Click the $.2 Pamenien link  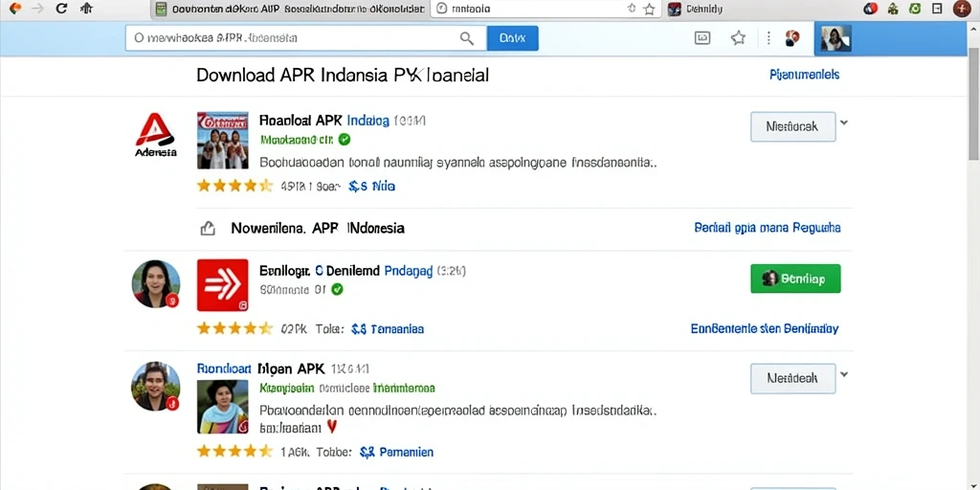(396, 452)
